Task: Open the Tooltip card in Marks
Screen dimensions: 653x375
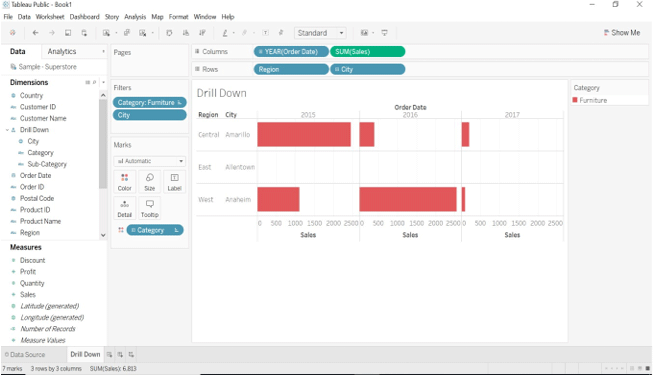Action: pyautogui.click(x=150, y=208)
